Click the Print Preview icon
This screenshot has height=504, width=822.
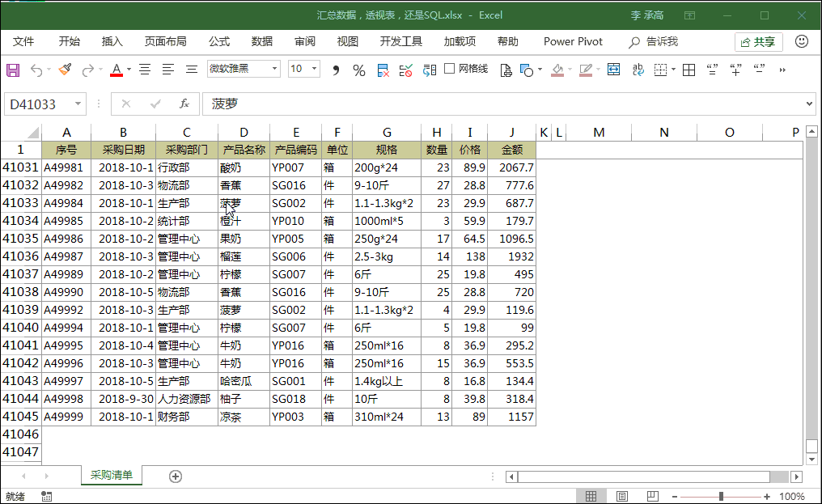[506, 70]
